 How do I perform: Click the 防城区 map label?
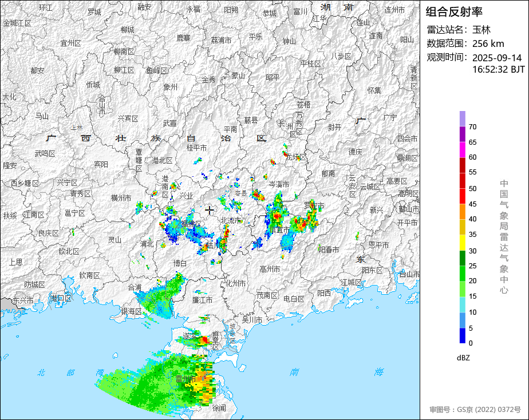(34, 285)
